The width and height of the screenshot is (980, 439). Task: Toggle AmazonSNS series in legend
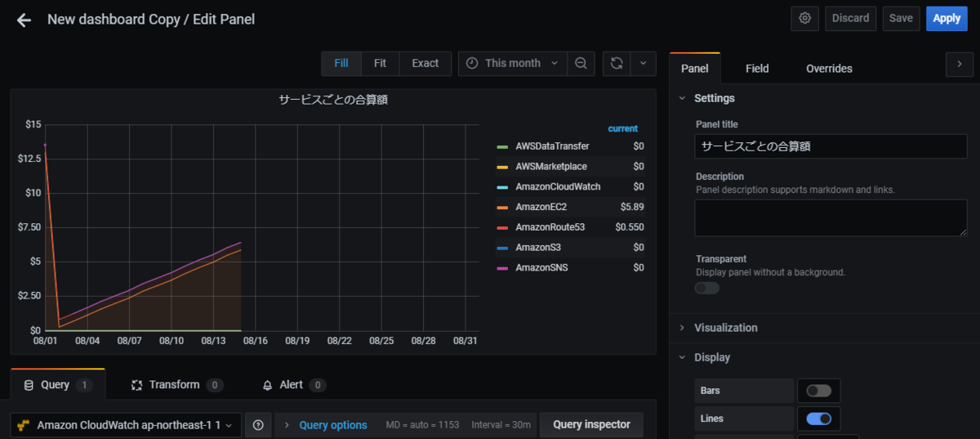(541, 267)
